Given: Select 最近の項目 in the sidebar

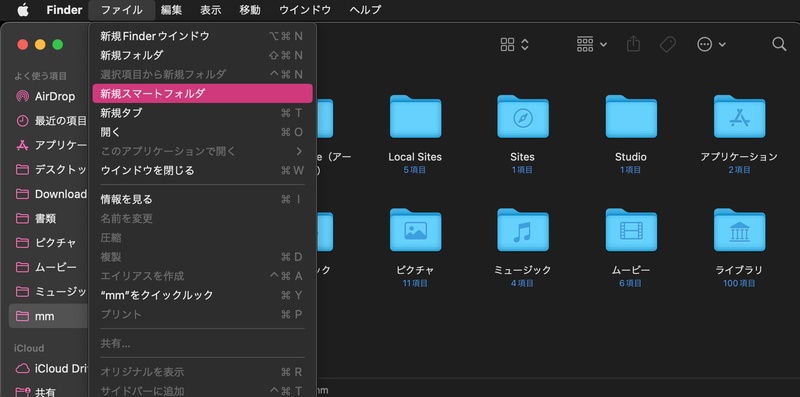Looking at the screenshot, I should tap(49, 121).
